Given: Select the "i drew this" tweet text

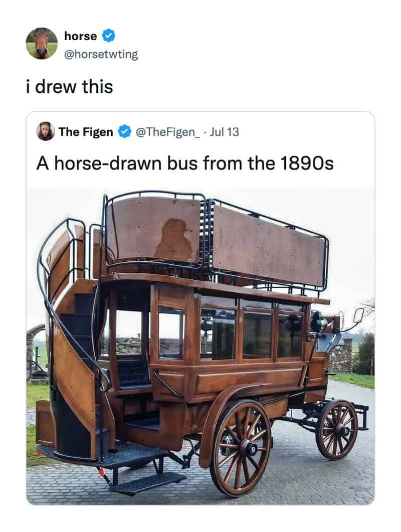Looking at the screenshot, I should coord(70,87).
